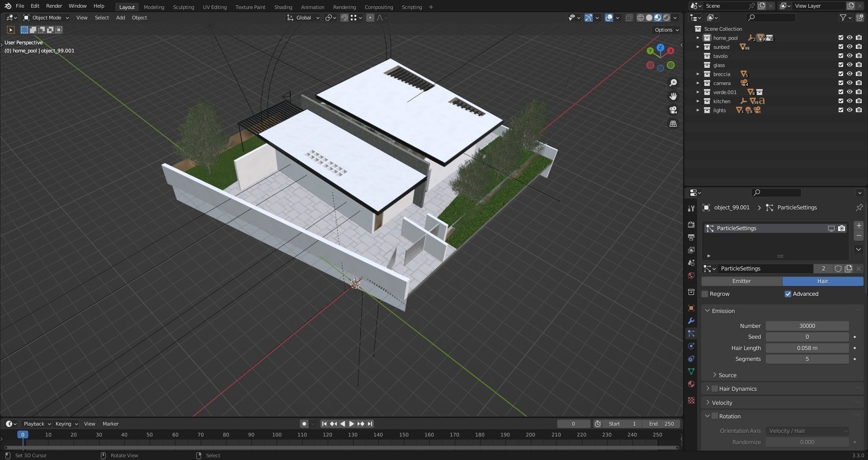The height and width of the screenshot is (460, 868).
Task: Uncheck the Advanced checkbox
Action: pos(788,294)
